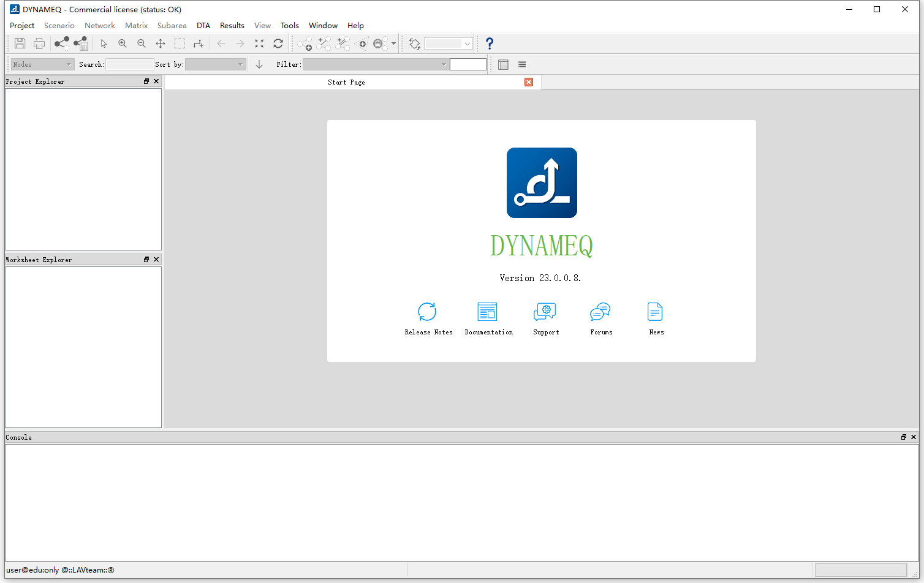Open Documentation link

coord(488,318)
